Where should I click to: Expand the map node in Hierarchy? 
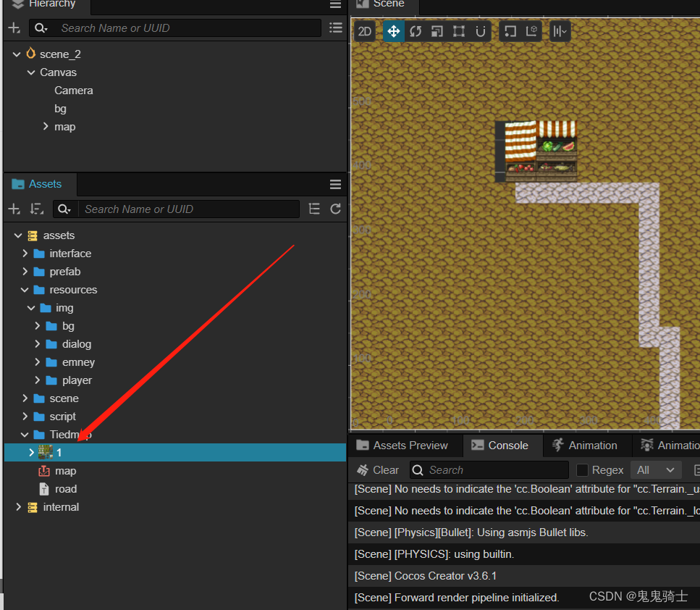[x=46, y=127]
